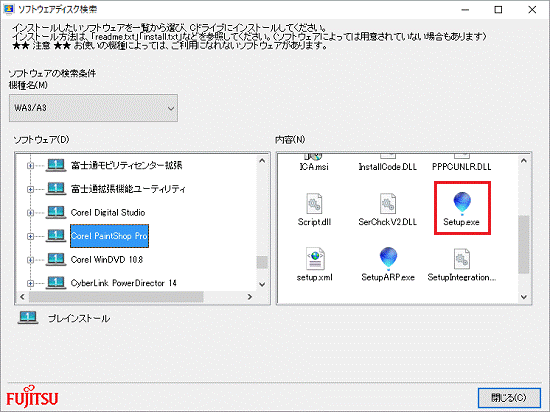
Task: Click the 閉じる(C) close button
Action: click(509, 398)
